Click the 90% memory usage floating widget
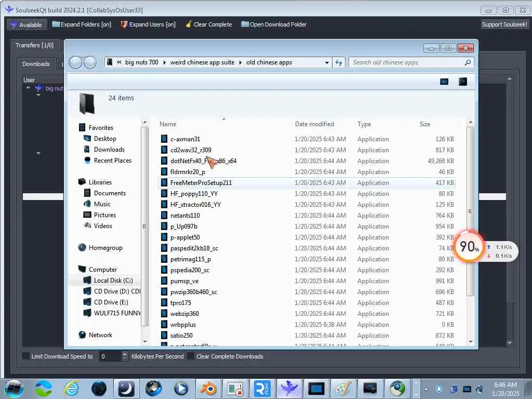This screenshot has width=532, height=399. tap(469, 246)
